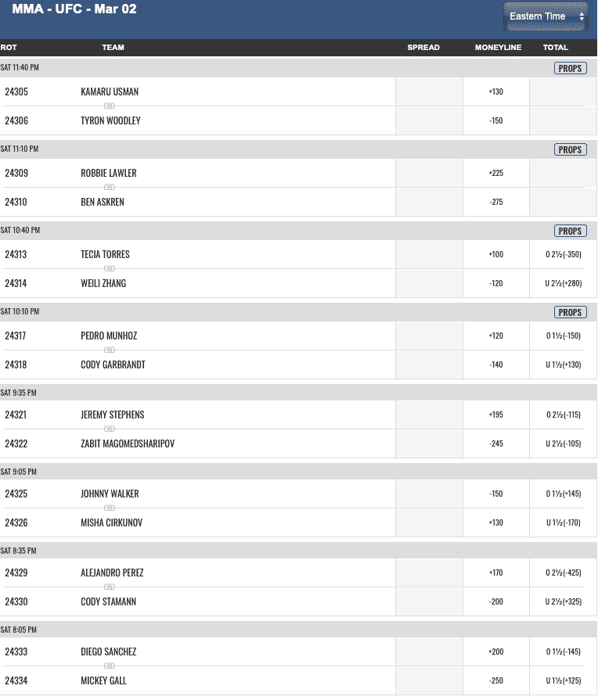Click the TOTAL column header
This screenshot has width=598, height=700.
pos(555,48)
